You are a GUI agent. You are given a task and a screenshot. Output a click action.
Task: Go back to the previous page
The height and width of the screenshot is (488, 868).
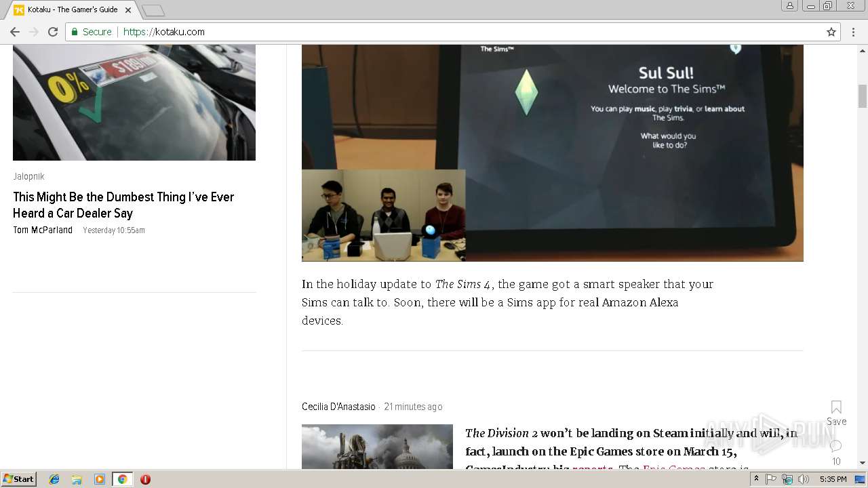point(14,32)
